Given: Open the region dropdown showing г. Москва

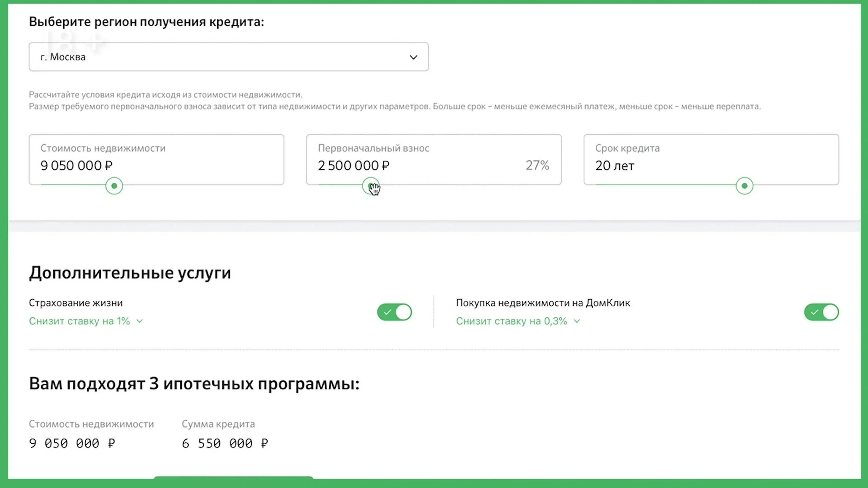Looking at the screenshot, I should pyautogui.click(x=229, y=57).
